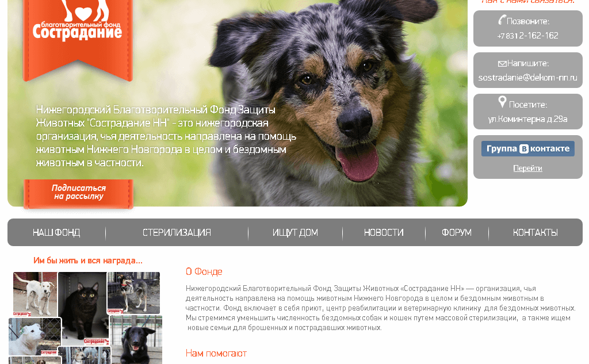The image size is (589, 364).
Task: Click the phone handset icon
Action: pos(502,20)
